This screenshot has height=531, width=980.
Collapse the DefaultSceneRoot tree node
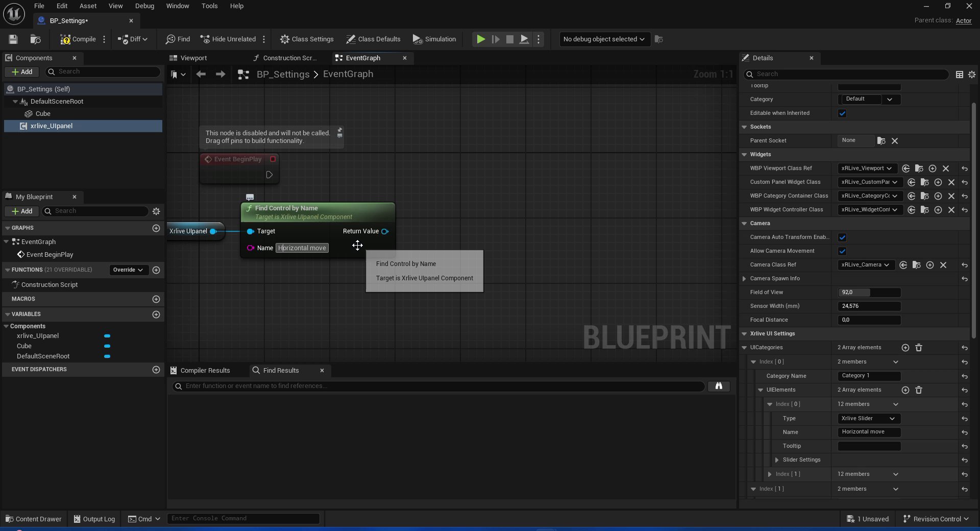pyautogui.click(x=15, y=102)
